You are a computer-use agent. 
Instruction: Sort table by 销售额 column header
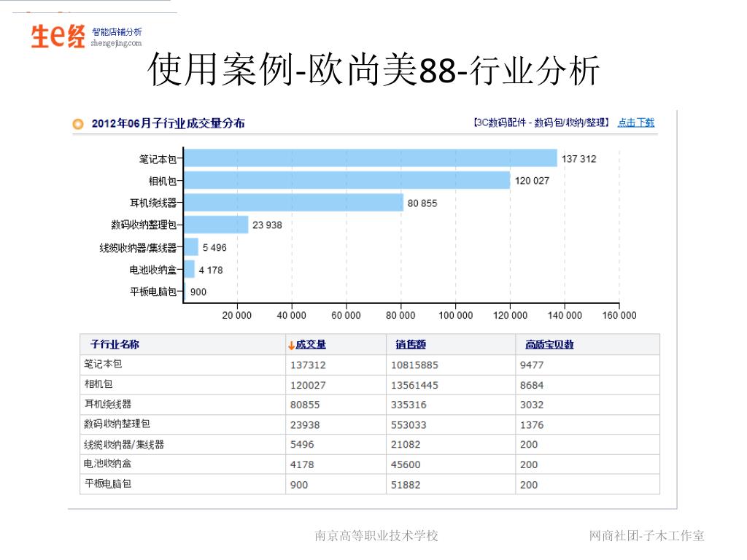point(411,344)
